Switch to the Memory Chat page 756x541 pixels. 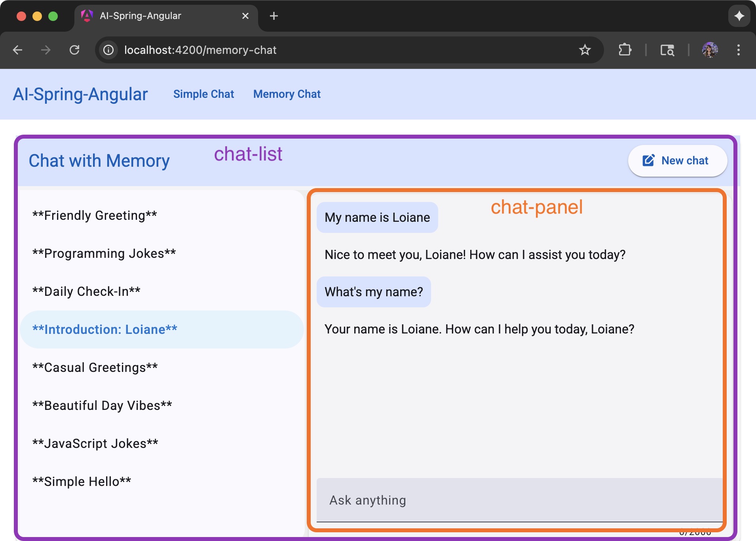tap(287, 94)
